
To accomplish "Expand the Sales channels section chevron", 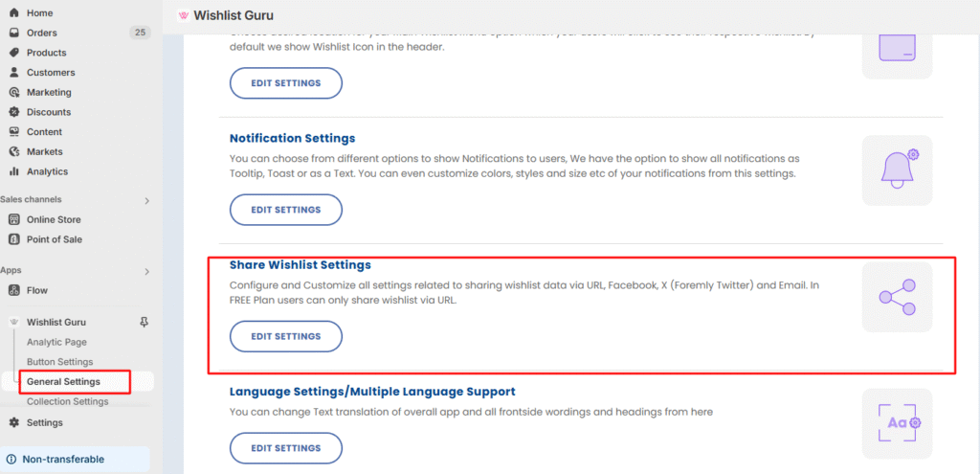I will (146, 201).
